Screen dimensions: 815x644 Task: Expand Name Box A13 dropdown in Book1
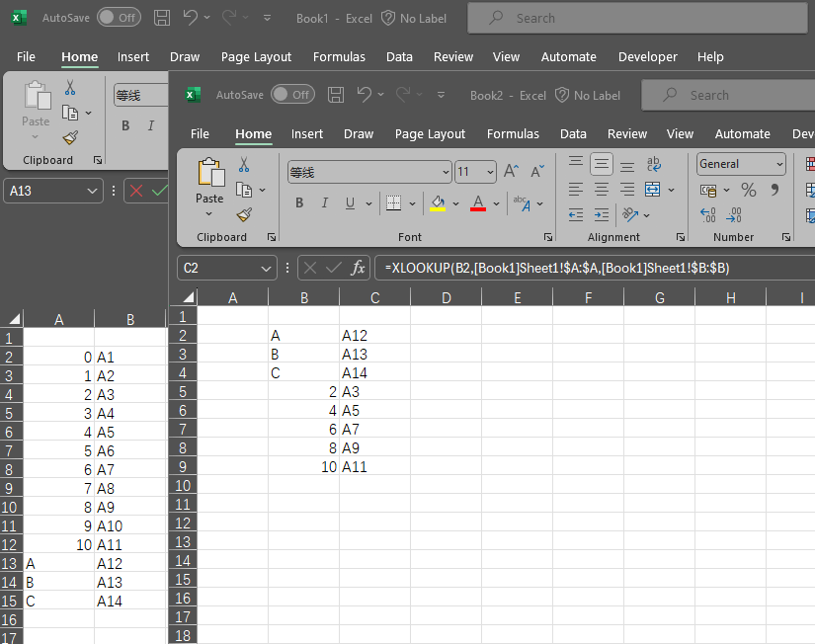[92, 192]
